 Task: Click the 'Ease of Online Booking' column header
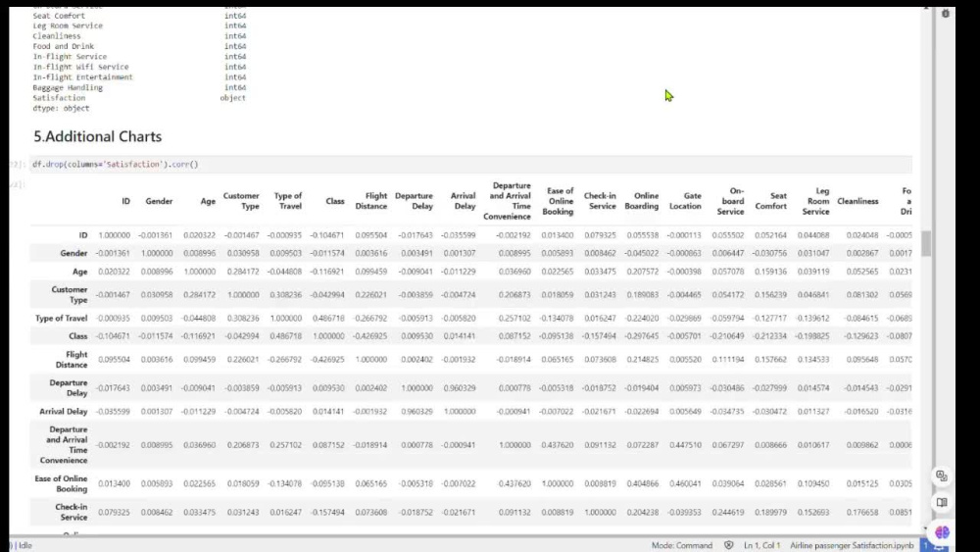point(558,201)
